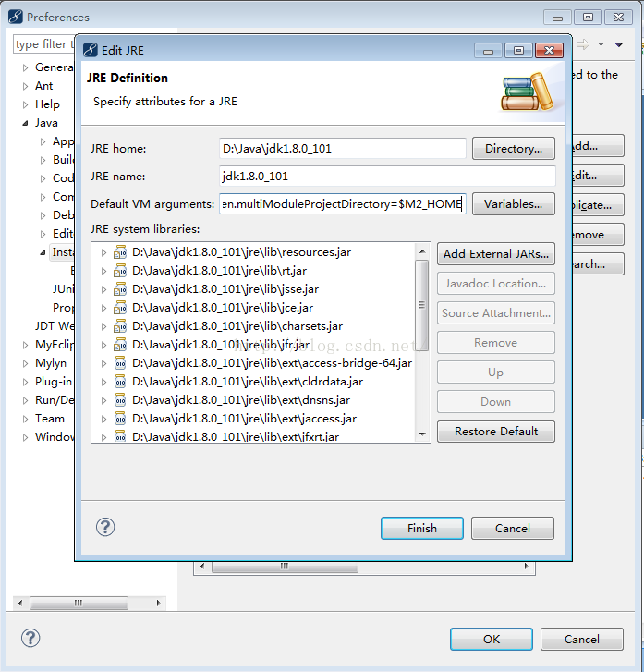
Task: Expand the jsse.jar library entry
Action: (103, 289)
